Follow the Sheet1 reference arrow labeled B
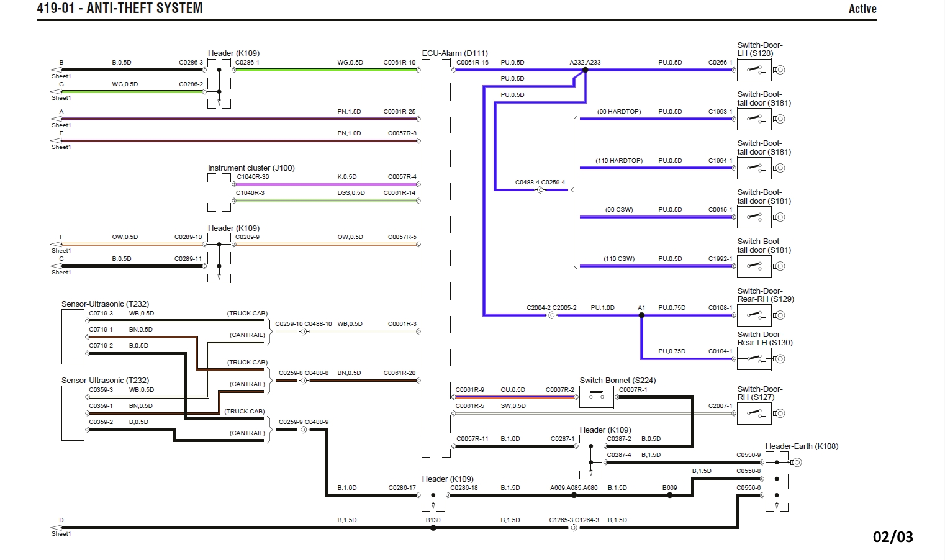The width and height of the screenshot is (945, 560). [x=57, y=70]
